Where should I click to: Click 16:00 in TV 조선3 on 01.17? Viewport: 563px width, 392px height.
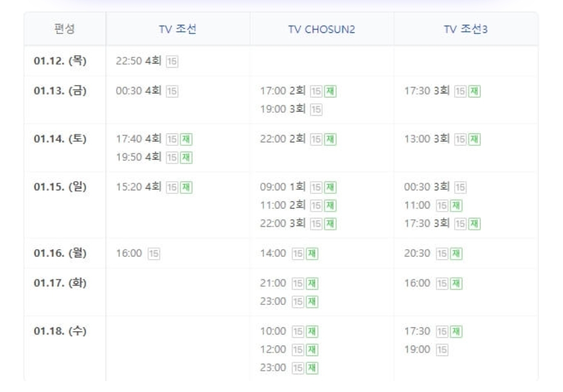pyautogui.click(x=417, y=283)
